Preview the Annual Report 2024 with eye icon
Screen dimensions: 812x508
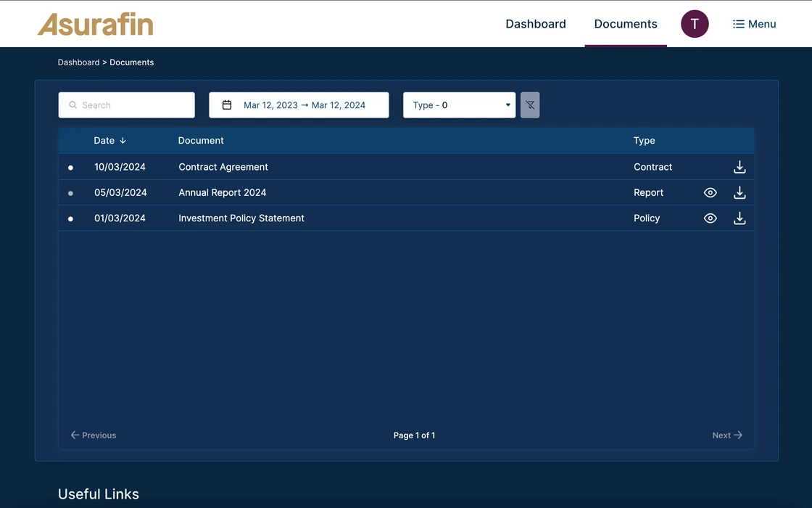click(710, 193)
